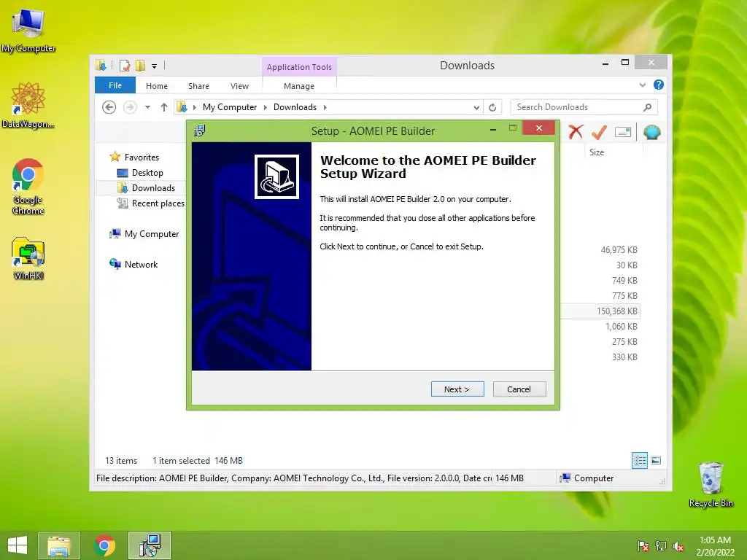Click new folder icon in quick access toolbar

[x=140, y=65]
